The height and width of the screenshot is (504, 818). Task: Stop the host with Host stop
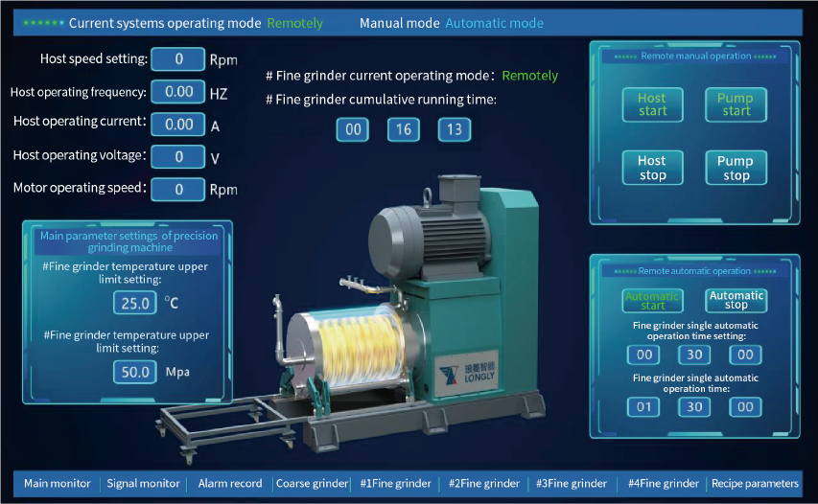(x=653, y=168)
